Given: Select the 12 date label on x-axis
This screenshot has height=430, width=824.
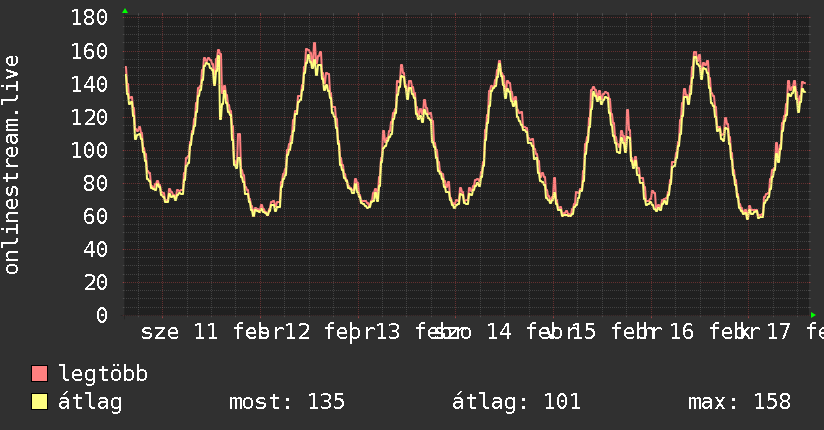Looking at the screenshot, I should tap(297, 332).
